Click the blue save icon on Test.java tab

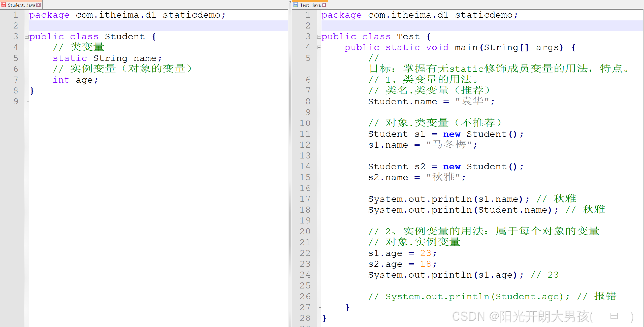tap(296, 5)
